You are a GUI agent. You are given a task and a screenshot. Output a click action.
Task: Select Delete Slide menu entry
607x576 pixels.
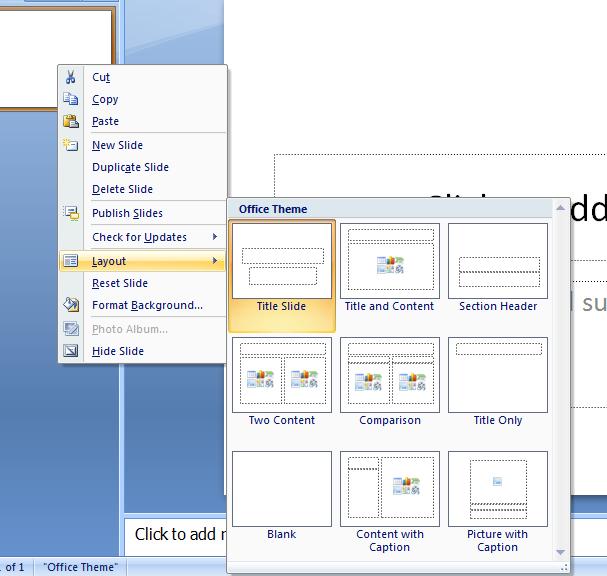142,189
